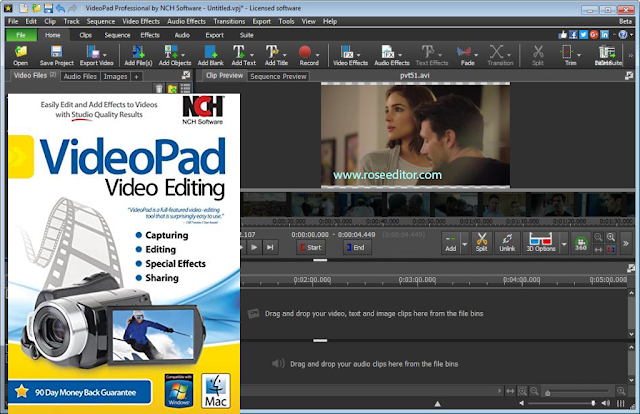Select the Images bin tab

point(116,76)
